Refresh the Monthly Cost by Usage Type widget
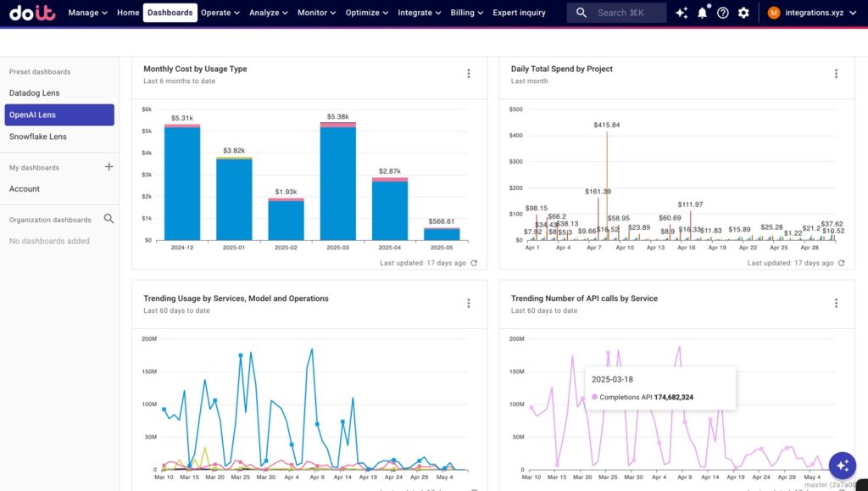Viewport: 868px width, 491px height. pyautogui.click(x=474, y=263)
